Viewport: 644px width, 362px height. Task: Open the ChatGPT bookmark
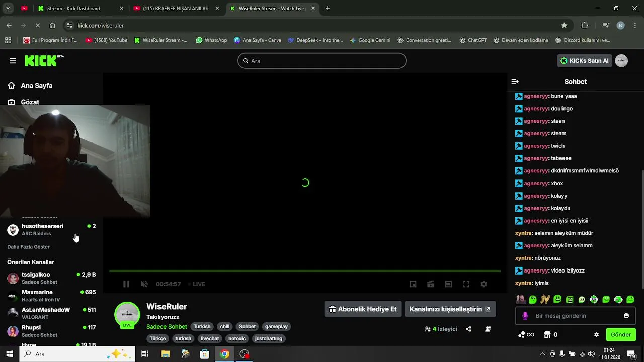473,40
